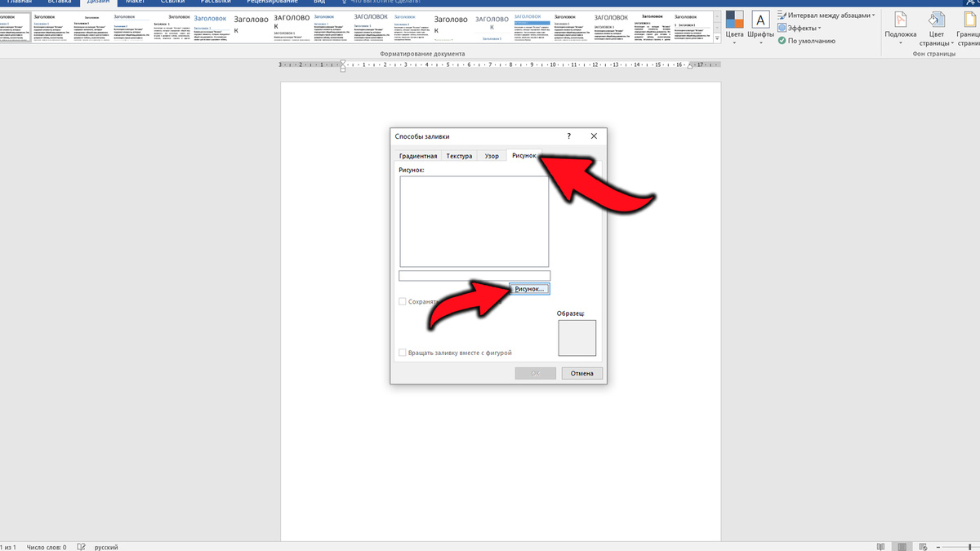Image resolution: width=980 pixels, height=551 pixels.
Task: Close the Способы заливки dialog
Action: 594,136
